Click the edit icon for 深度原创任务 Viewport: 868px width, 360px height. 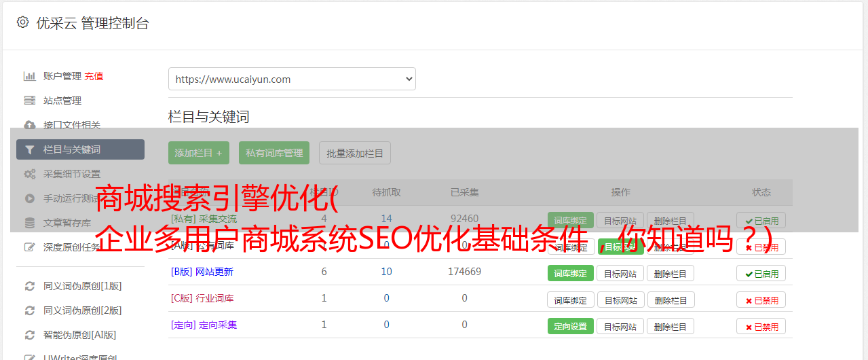coord(29,247)
